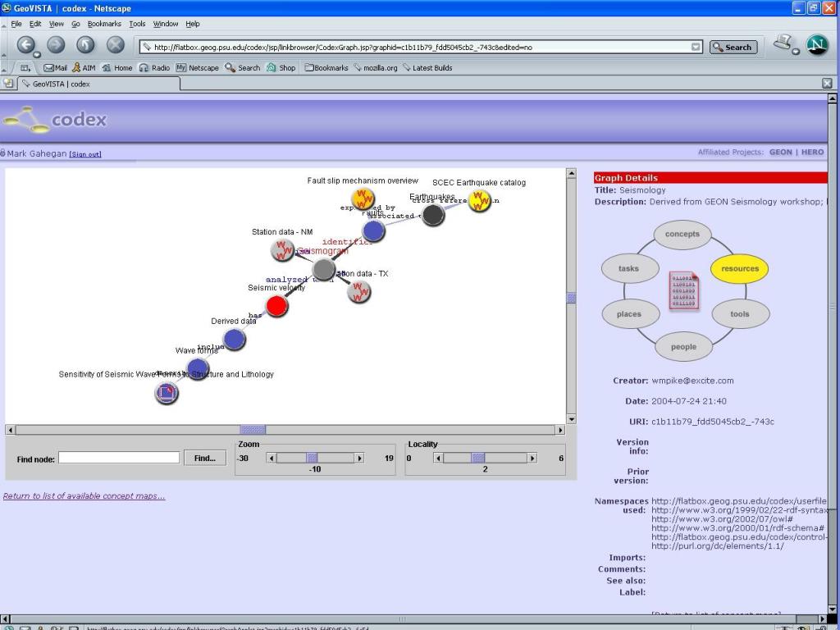Select the tasks oval
The image size is (840, 630).
tap(629, 268)
